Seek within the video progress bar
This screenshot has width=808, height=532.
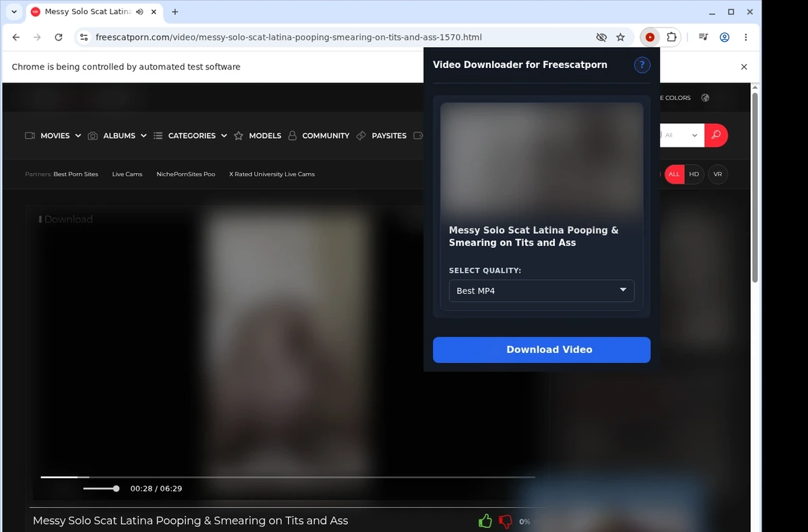point(288,477)
